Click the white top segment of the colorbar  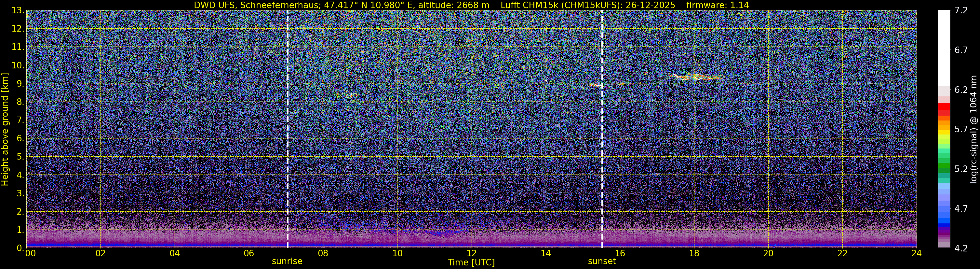tap(944, 48)
